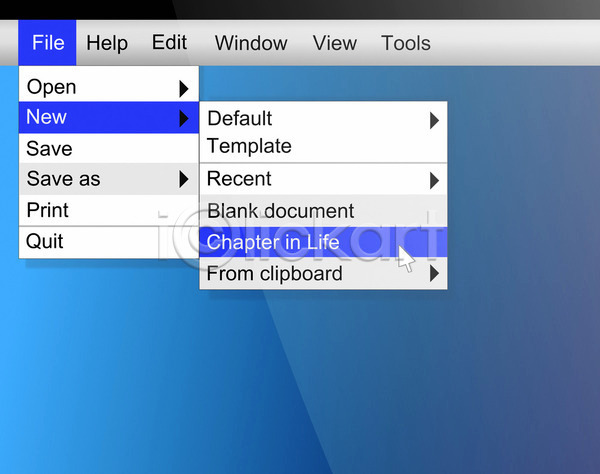Click the File menu in the menu bar
The height and width of the screenshot is (474, 600).
(47, 43)
